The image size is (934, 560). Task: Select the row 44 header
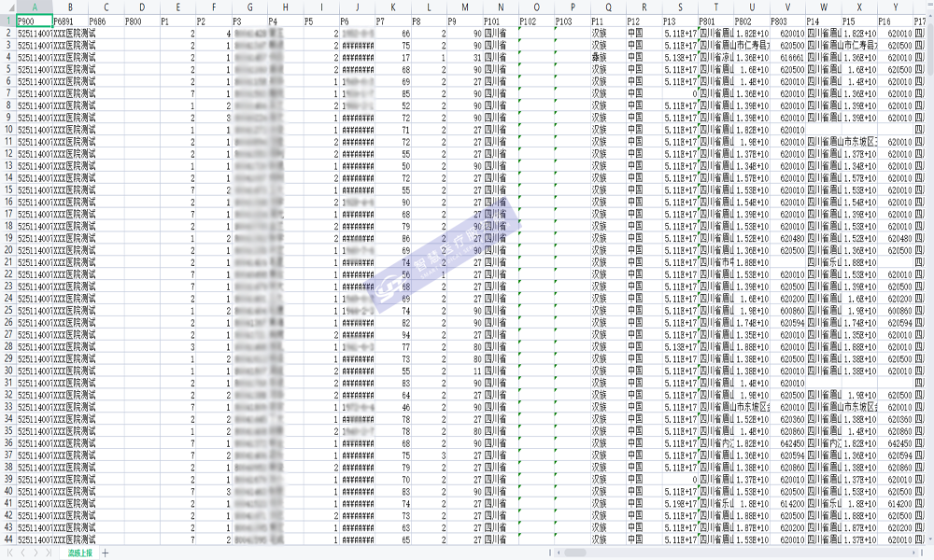pos(7,539)
